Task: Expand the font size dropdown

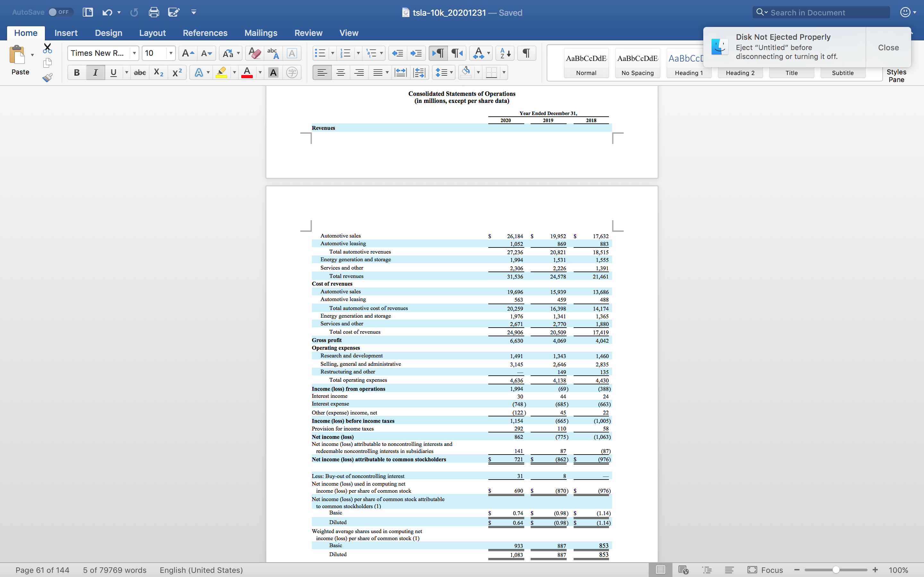Action: (171, 53)
